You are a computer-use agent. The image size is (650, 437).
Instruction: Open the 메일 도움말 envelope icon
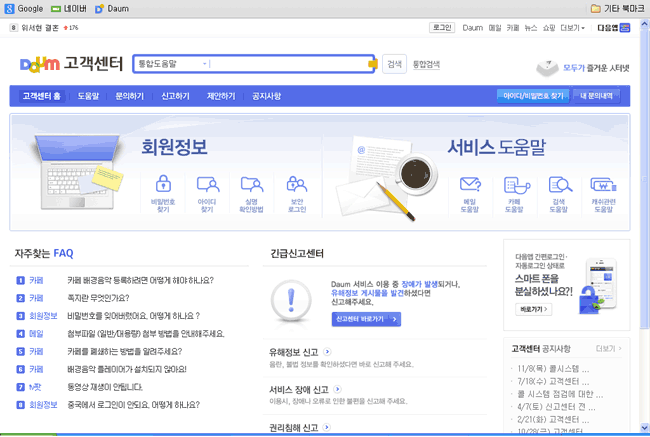(470, 184)
